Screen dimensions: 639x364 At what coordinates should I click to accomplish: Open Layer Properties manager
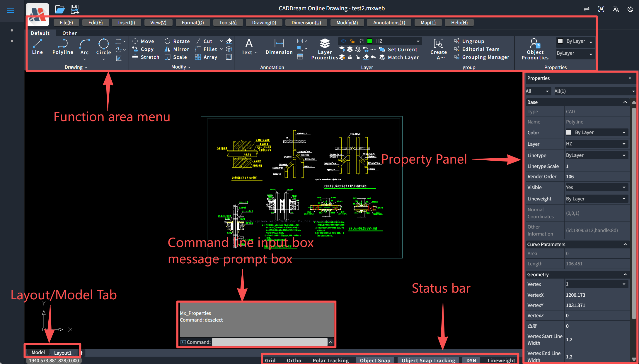pyautogui.click(x=325, y=49)
